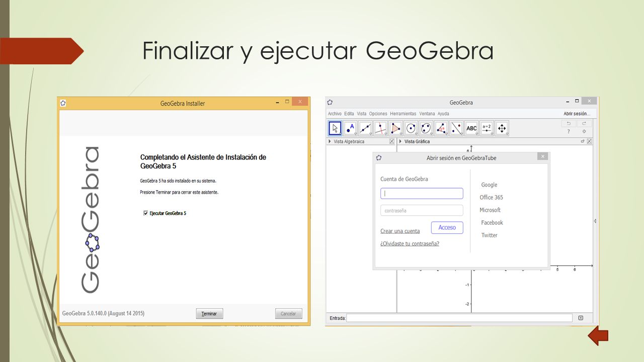Sign in with Facebook option
Viewport: 644px width, 362px height.
click(492, 223)
